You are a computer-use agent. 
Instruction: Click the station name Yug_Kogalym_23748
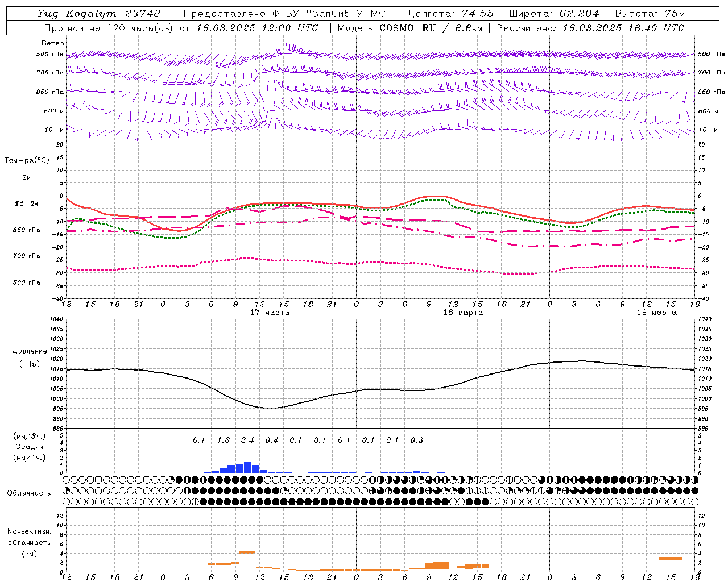tap(99, 14)
